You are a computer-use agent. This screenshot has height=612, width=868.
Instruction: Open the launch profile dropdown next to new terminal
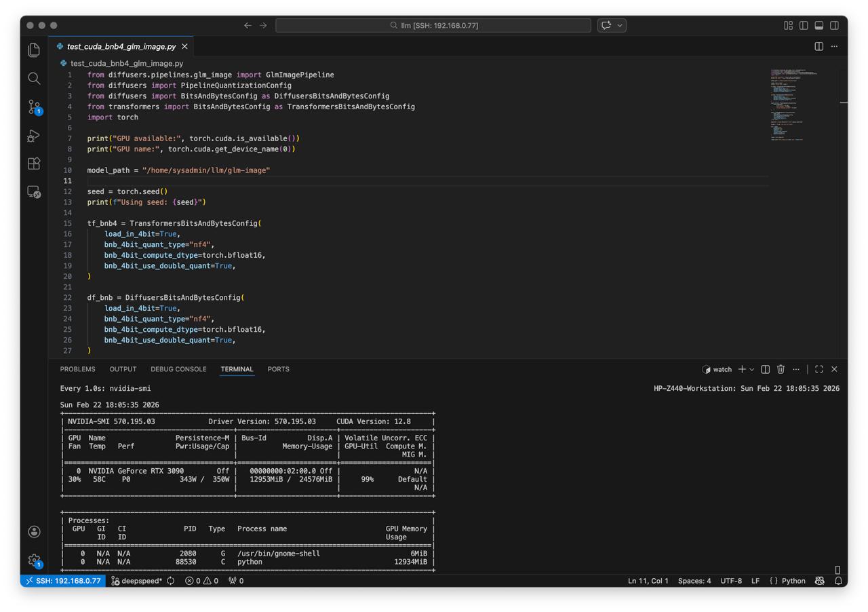tap(752, 370)
